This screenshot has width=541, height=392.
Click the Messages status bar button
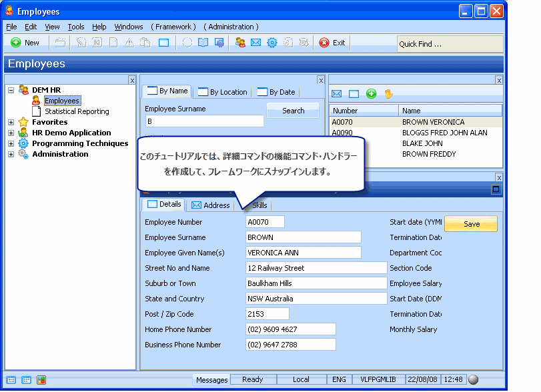click(x=211, y=380)
